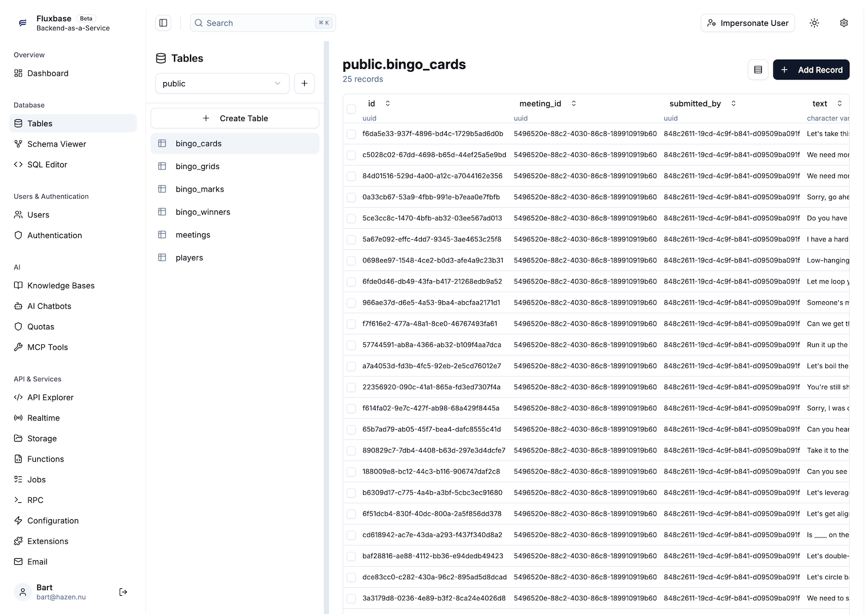Click the Email envelope icon
Viewport: 868px width, 614px height.
click(18, 562)
